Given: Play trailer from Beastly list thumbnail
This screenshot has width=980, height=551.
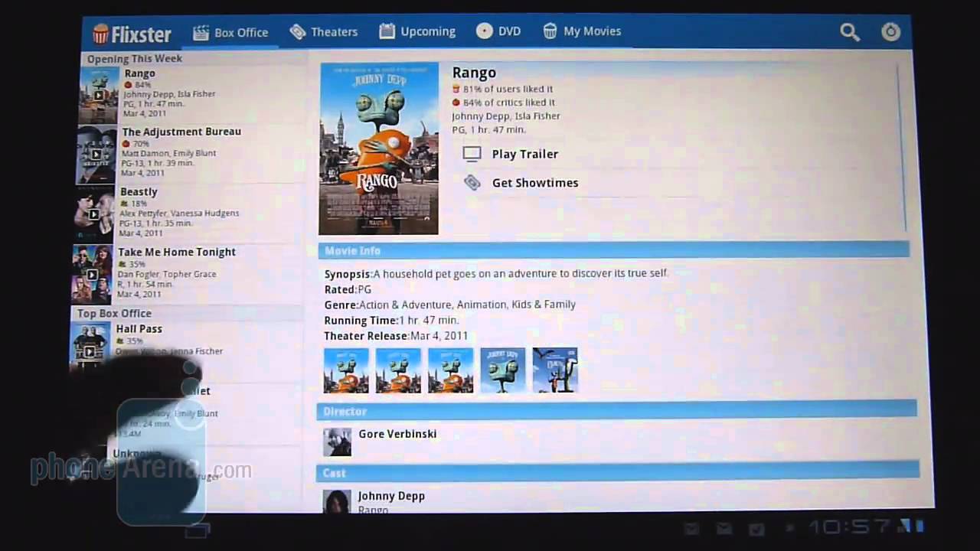Looking at the screenshot, I should pos(94,214).
